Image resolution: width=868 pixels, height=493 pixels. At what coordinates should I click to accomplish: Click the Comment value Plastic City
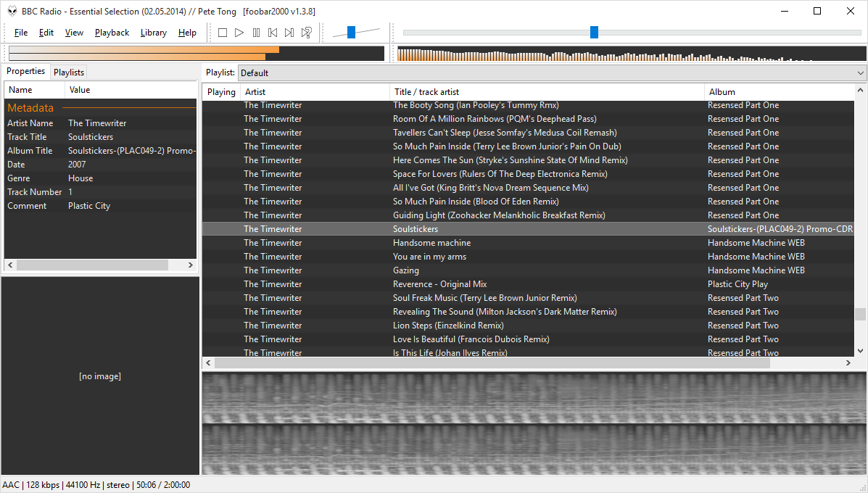pos(89,206)
